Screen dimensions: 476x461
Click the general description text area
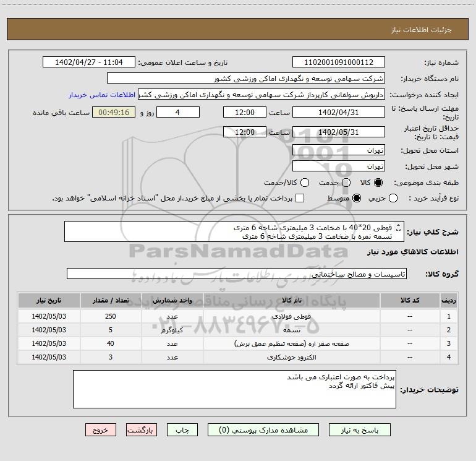(234, 231)
